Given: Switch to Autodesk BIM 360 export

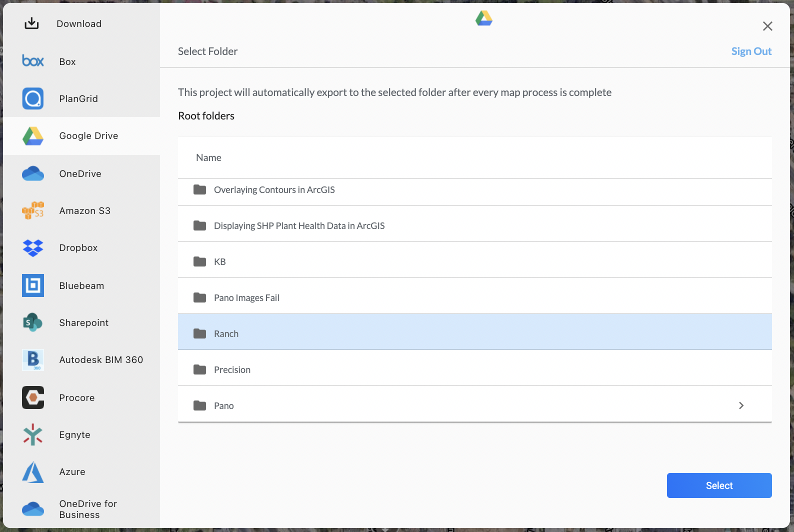Looking at the screenshot, I should tap(101, 360).
